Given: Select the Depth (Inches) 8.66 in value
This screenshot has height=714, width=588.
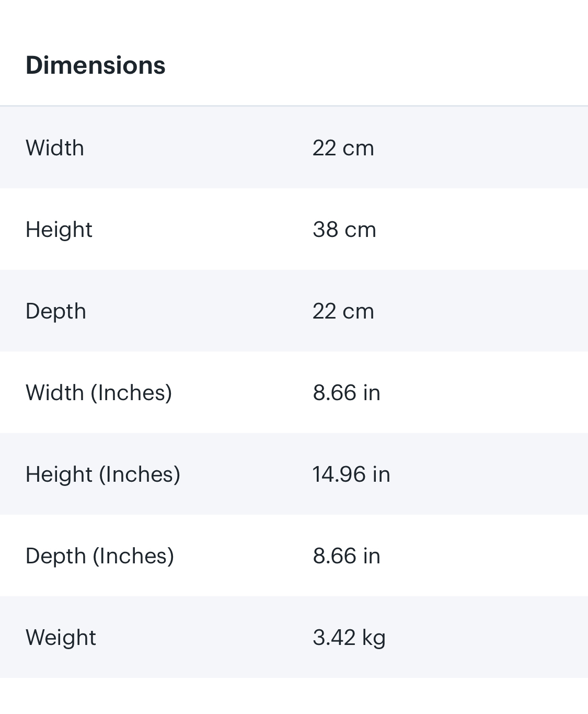Looking at the screenshot, I should [x=347, y=556].
